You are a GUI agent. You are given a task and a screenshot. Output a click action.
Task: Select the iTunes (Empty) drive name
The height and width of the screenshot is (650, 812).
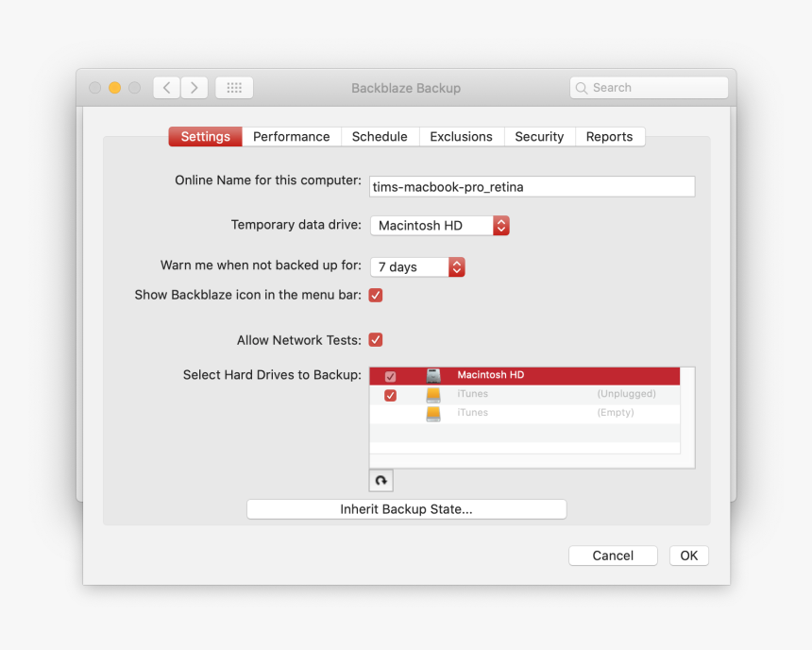(472, 413)
